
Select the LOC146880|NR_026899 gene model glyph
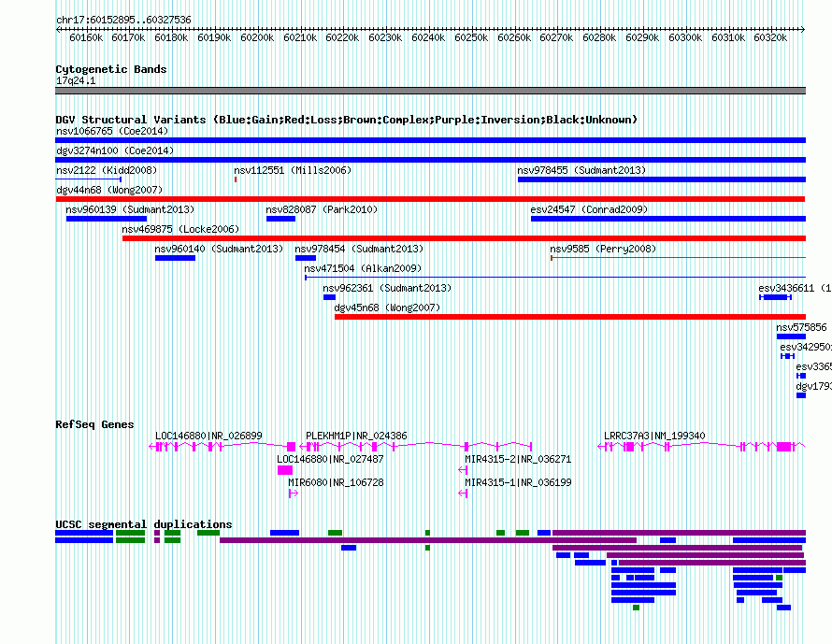click(x=222, y=447)
